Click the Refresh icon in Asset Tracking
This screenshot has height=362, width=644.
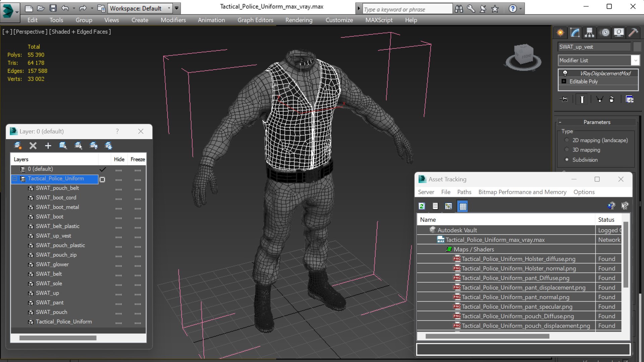coord(422,206)
